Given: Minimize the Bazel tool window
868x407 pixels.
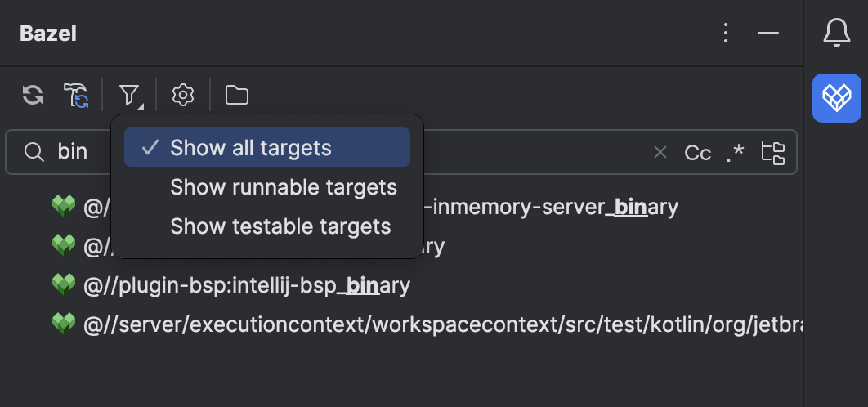Looking at the screenshot, I should pos(767,34).
